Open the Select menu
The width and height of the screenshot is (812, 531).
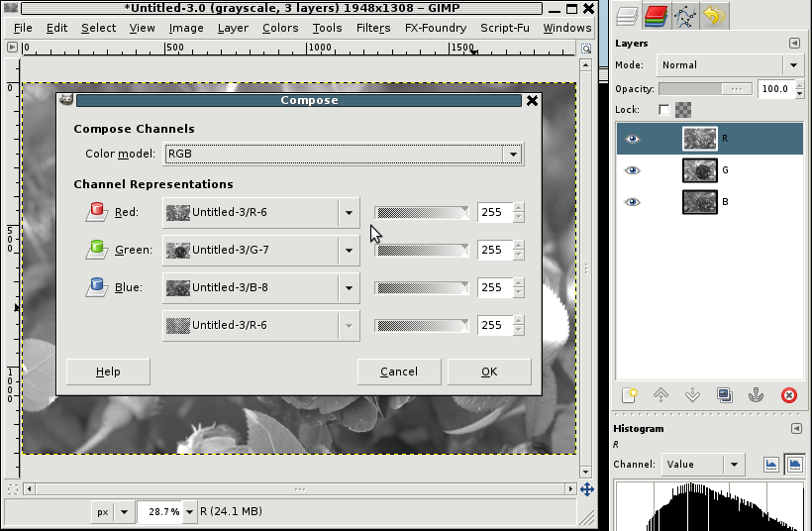(98, 28)
